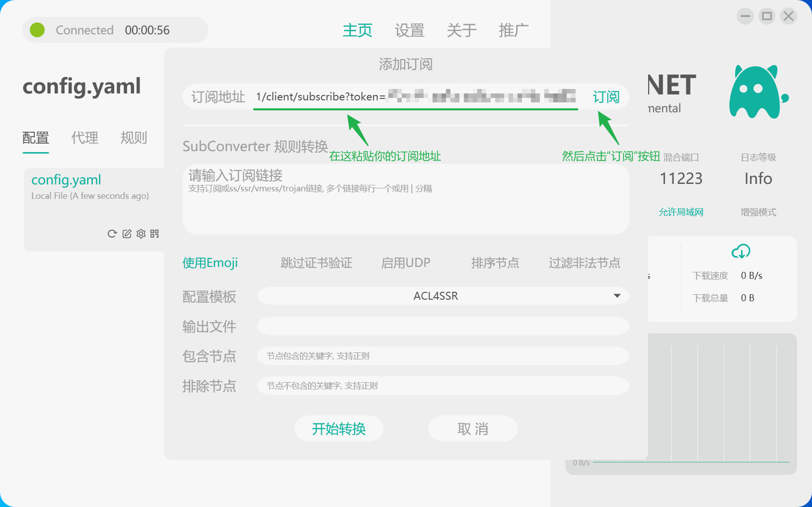The image size is (812, 507).
Task: Toggle 启用UDP option
Action: 405,263
